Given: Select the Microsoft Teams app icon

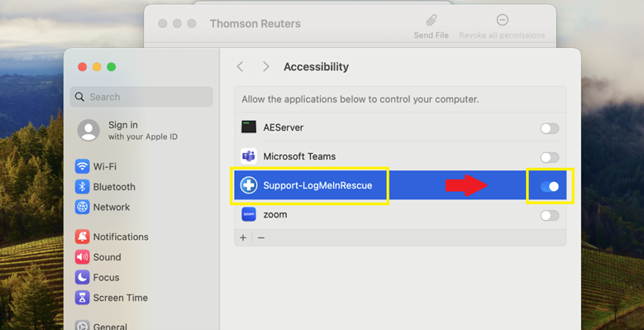Looking at the screenshot, I should (x=249, y=156).
